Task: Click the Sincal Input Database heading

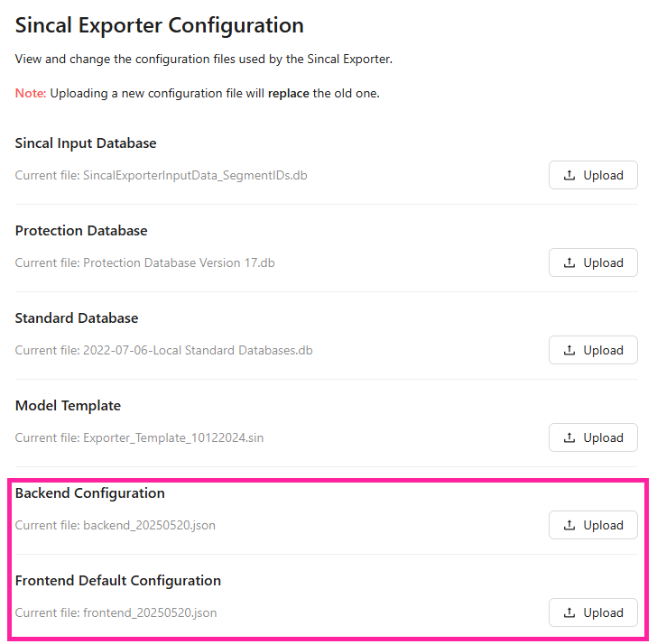Action: [x=86, y=143]
